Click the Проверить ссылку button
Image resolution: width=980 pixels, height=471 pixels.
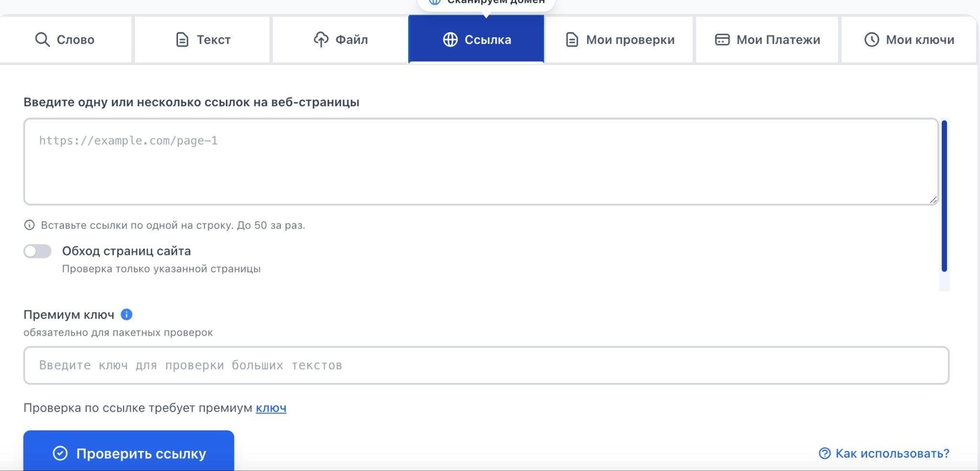[129, 451]
